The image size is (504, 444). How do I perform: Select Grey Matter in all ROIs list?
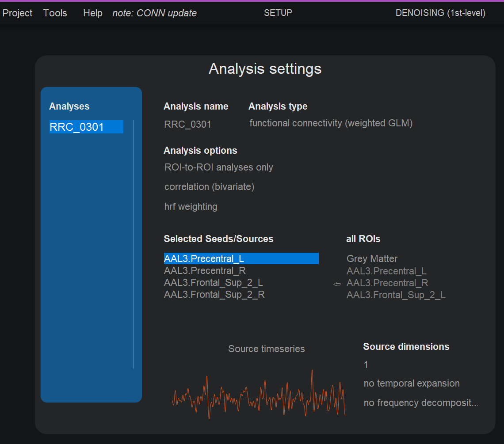coord(372,259)
